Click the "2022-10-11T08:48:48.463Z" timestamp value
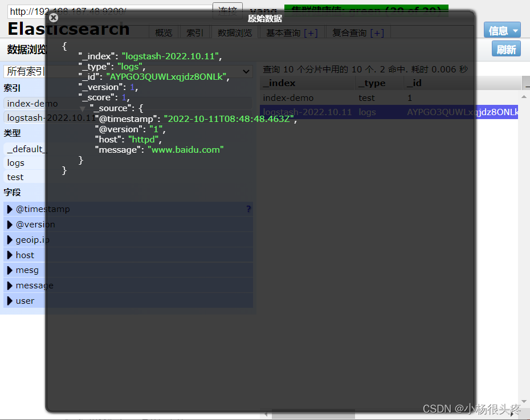 [x=229, y=119]
